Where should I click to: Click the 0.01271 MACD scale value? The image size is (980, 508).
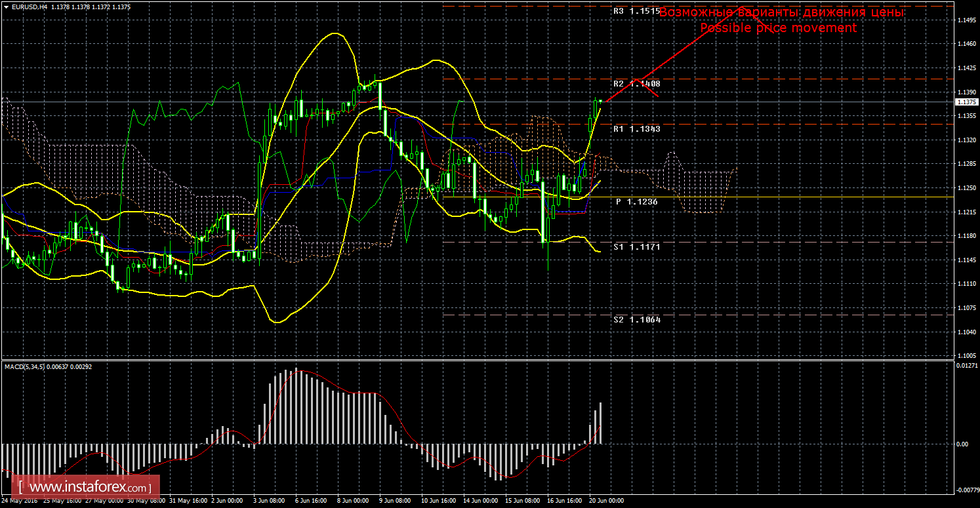[x=967, y=365]
